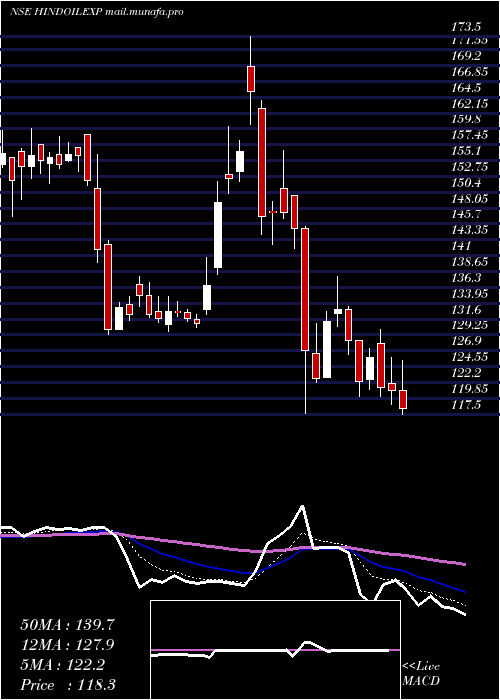This screenshot has width=500, height=700.
Task: Click the 133.95 price axis label
Action: click(469, 293)
